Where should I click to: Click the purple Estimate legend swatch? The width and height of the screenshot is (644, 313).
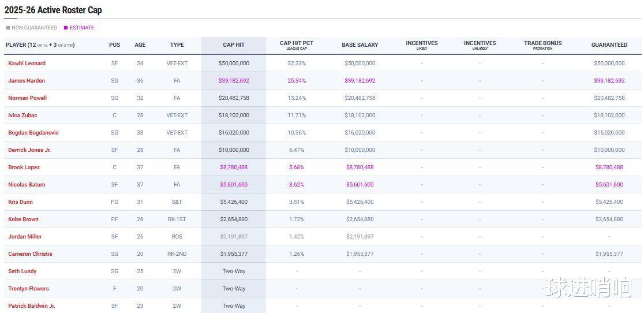tap(66, 28)
